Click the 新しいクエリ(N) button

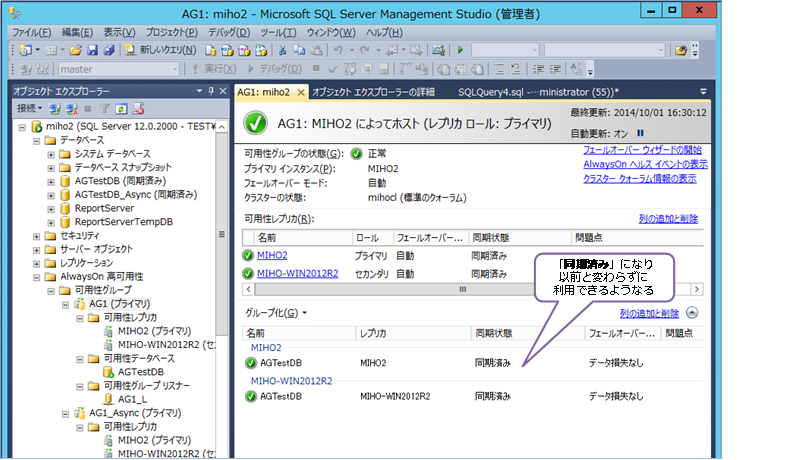click(x=161, y=50)
